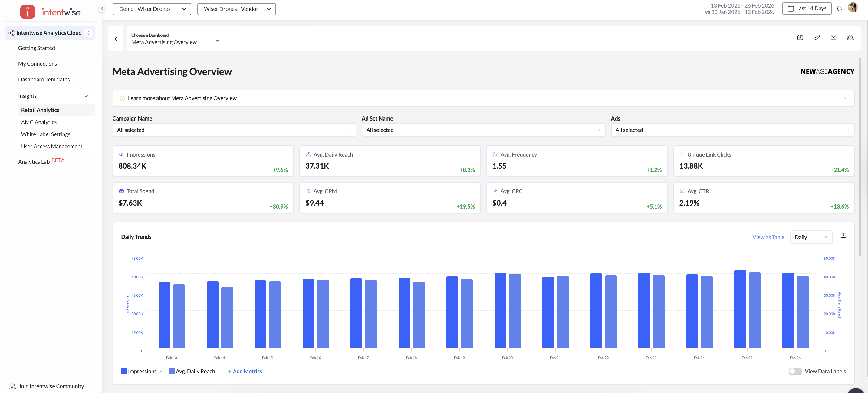Click the Impressions legend color swatch
868x393 pixels.
click(124, 371)
